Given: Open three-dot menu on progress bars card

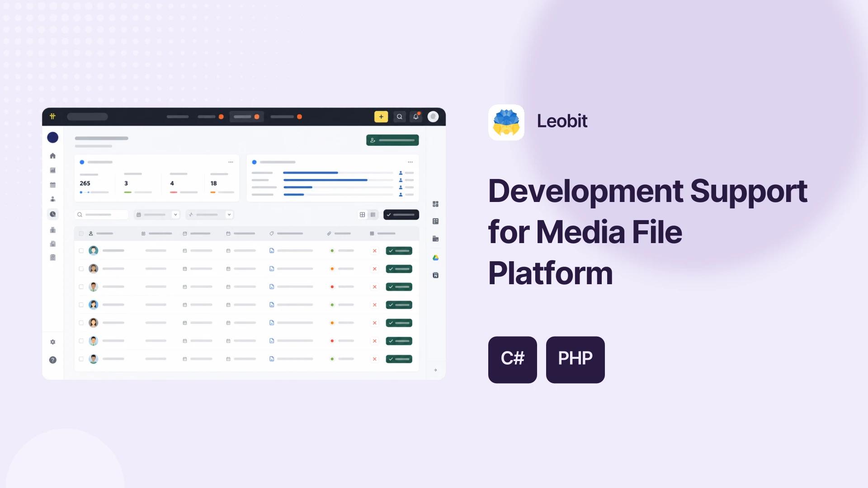Looking at the screenshot, I should (410, 162).
